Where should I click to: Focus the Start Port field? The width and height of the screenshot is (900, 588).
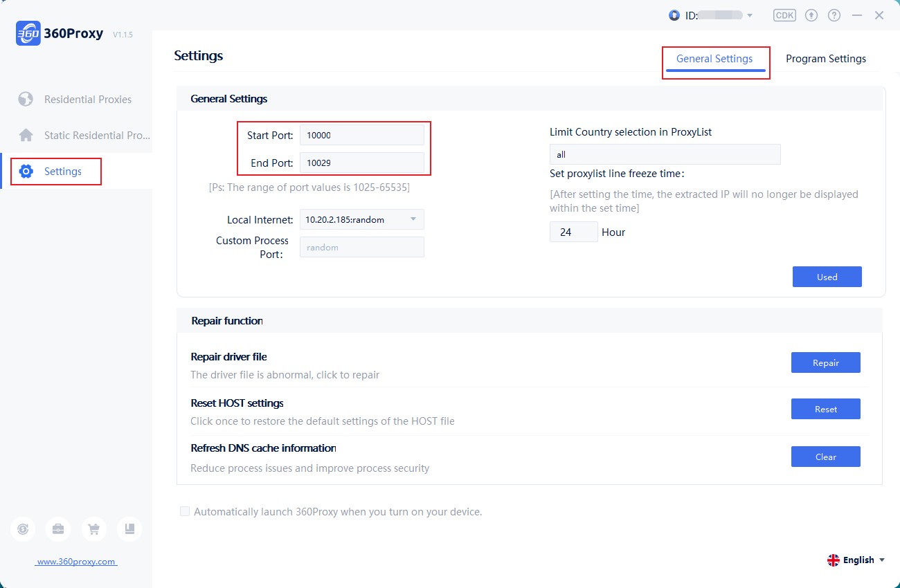[x=362, y=135]
